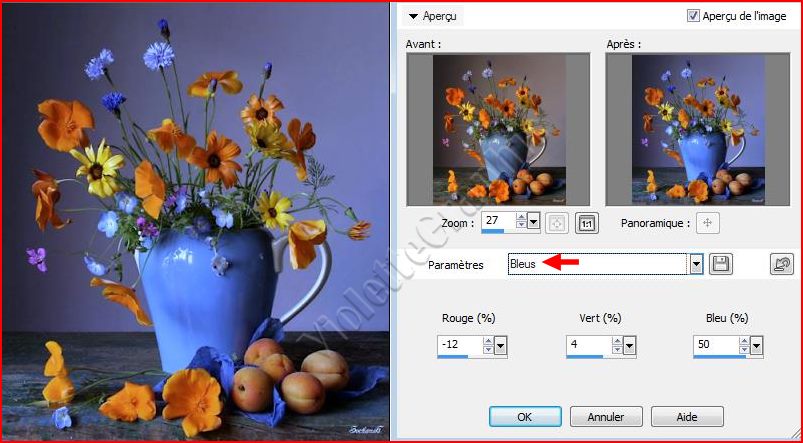The width and height of the screenshot is (803, 443).
Task: Click the Panoramique pan navigation icon
Action: pos(707,223)
